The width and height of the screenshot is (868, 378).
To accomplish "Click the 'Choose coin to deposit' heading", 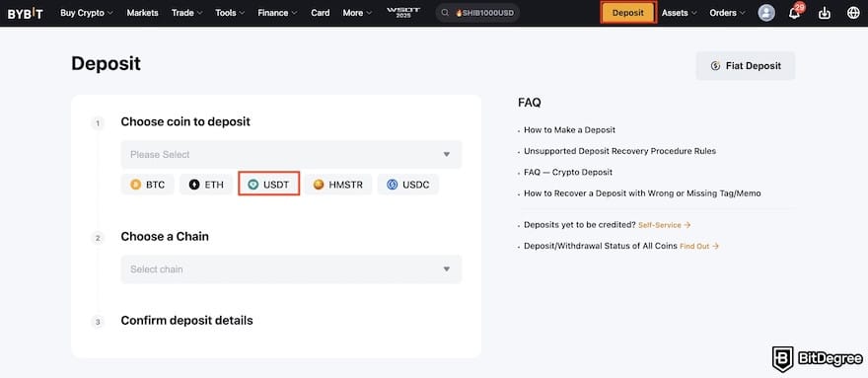I will click(x=185, y=121).
